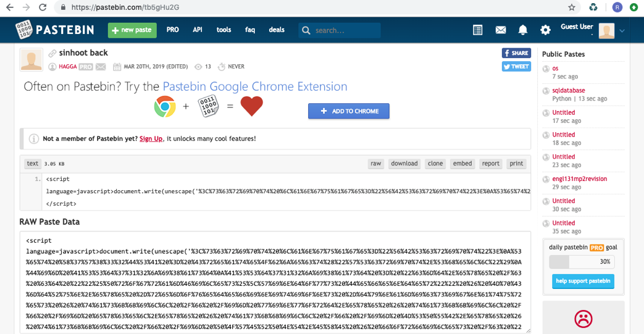Open the API menu item
This screenshot has width=644, height=334.
click(x=198, y=30)
